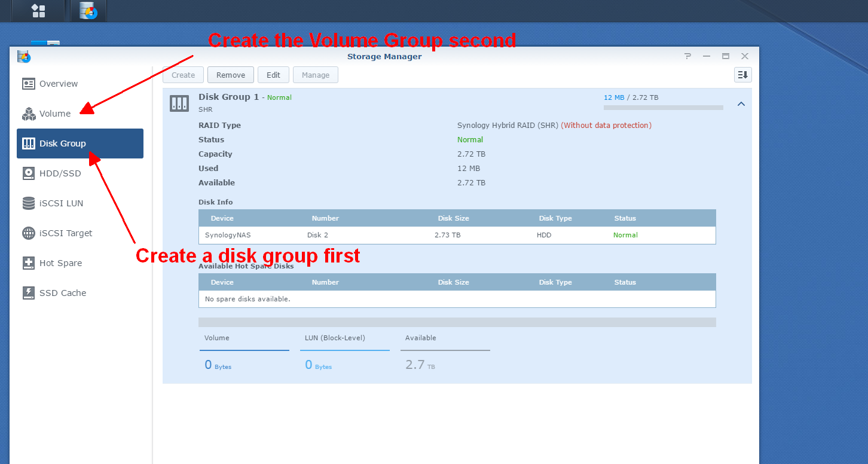Open the DSM Main Menu grid icon
The image size is (868, 464).
pos(38,10)
